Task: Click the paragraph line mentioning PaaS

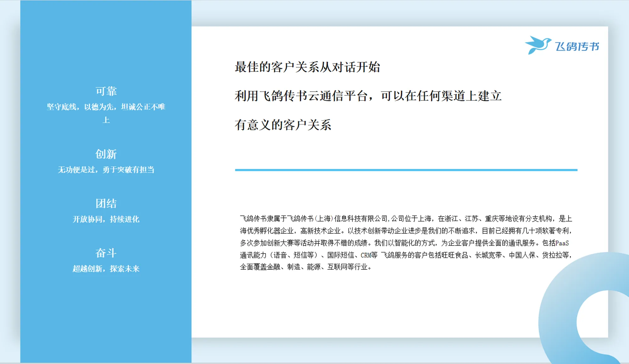Action: [404, 243]
